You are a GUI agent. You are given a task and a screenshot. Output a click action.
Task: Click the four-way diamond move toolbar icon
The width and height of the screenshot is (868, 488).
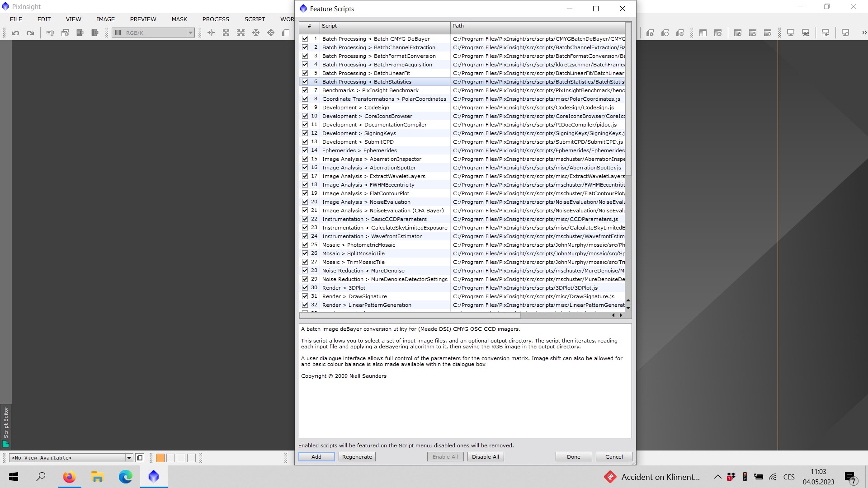(271, 33)
